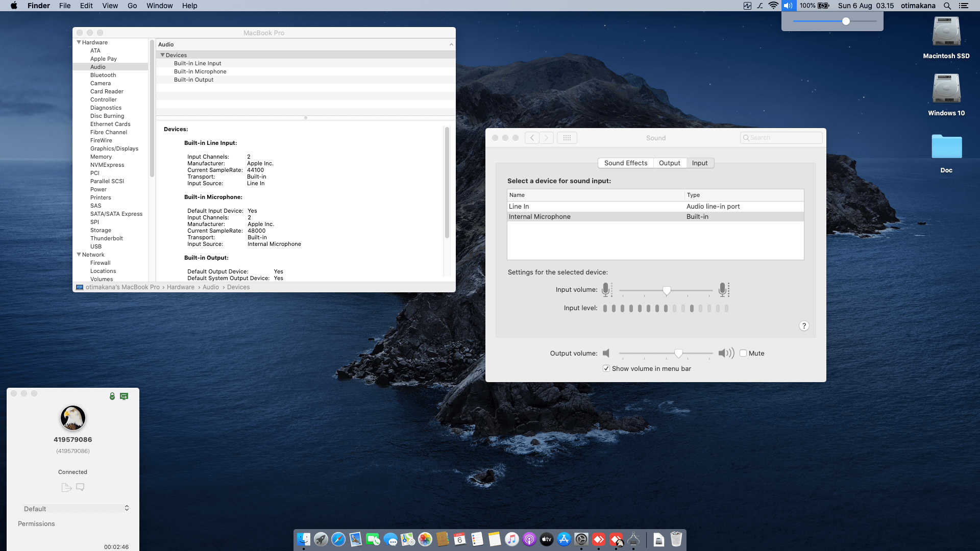Open Trash in the Dock

coord(676,539)
